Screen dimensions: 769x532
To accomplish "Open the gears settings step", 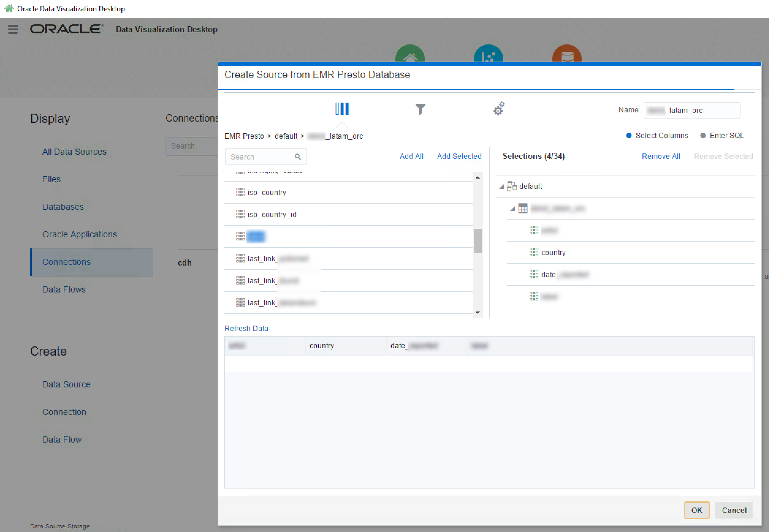I will [x=499, y=109].
